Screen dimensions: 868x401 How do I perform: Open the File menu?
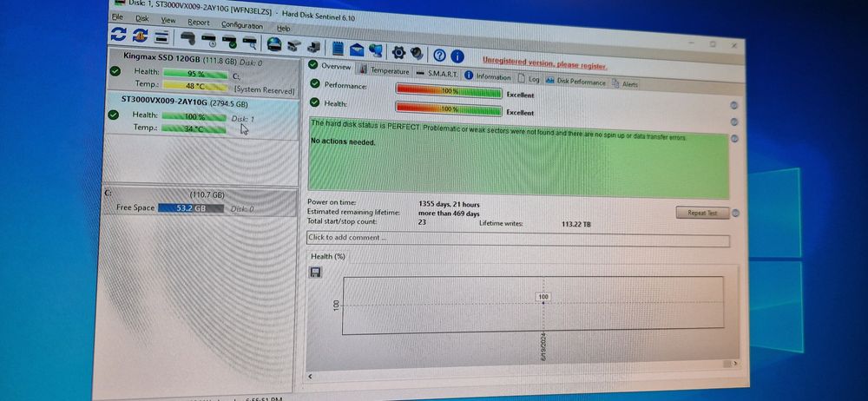[x=117, y=17]
